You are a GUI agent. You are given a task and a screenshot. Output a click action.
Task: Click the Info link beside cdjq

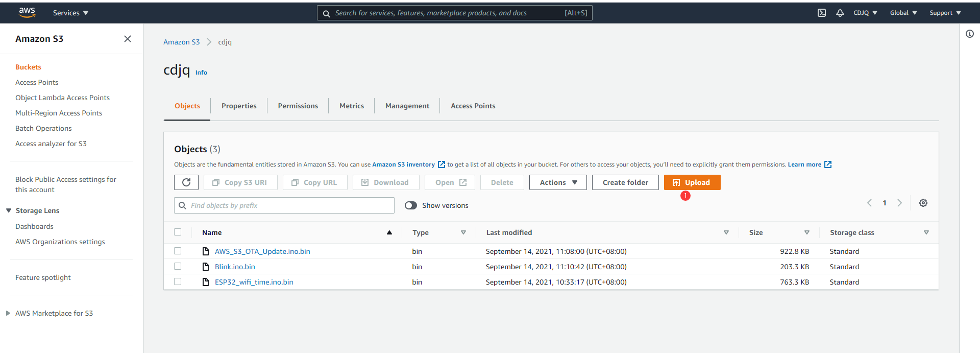click(201, 73)
